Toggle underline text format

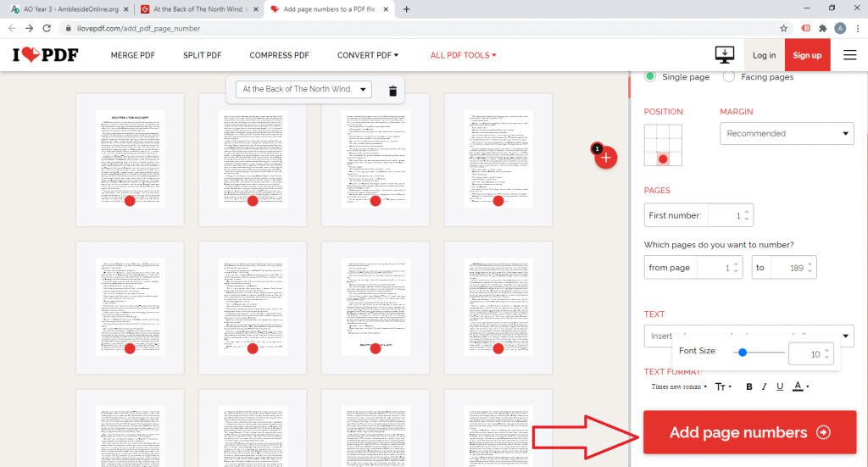(x=780, y=386)
